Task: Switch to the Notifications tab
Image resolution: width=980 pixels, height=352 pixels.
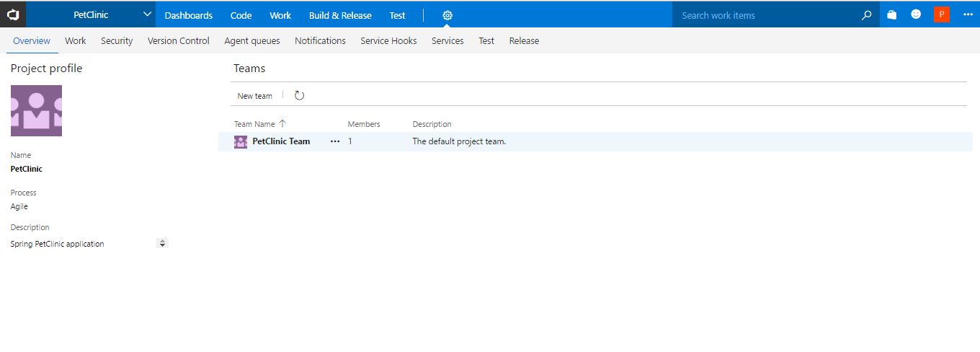Action: tap(320, 40)
